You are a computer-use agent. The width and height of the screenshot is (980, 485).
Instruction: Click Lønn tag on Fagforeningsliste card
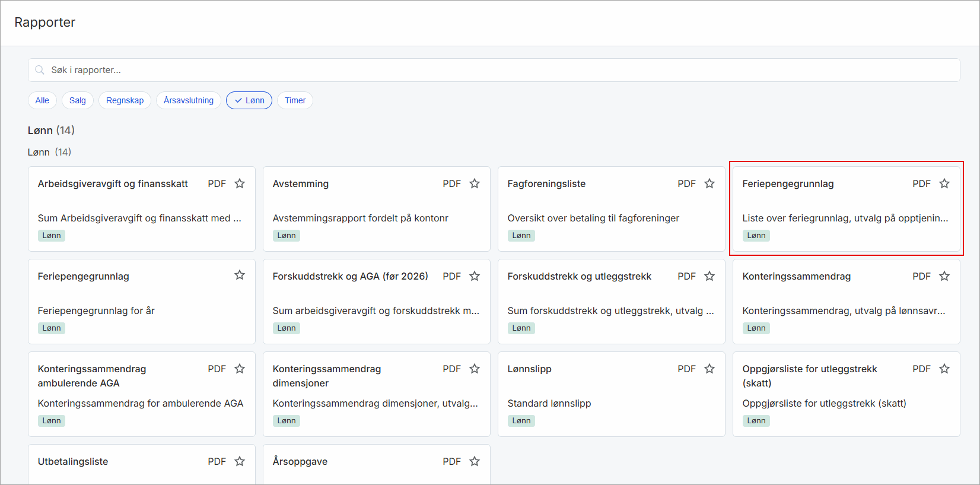pyautogui.click(x=521, y=236)
